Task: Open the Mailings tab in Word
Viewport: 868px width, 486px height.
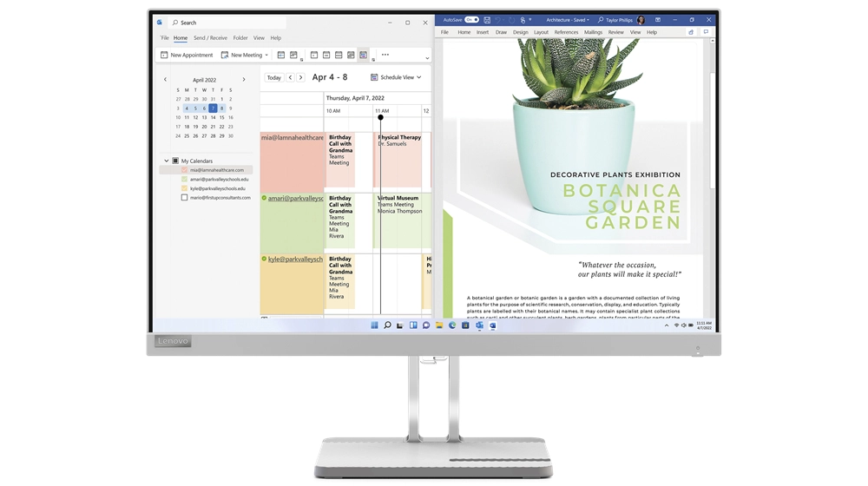Action: 593,32
